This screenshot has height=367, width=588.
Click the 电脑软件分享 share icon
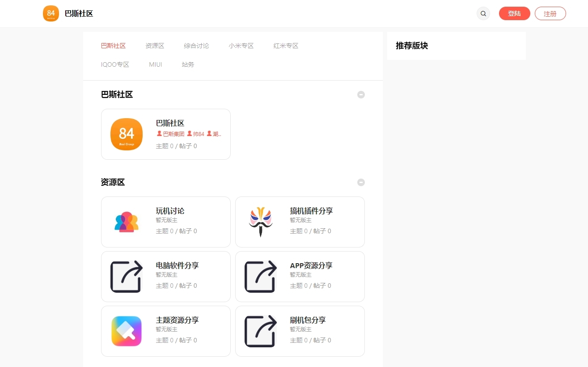pyautogui.click(x=127, y=277)
